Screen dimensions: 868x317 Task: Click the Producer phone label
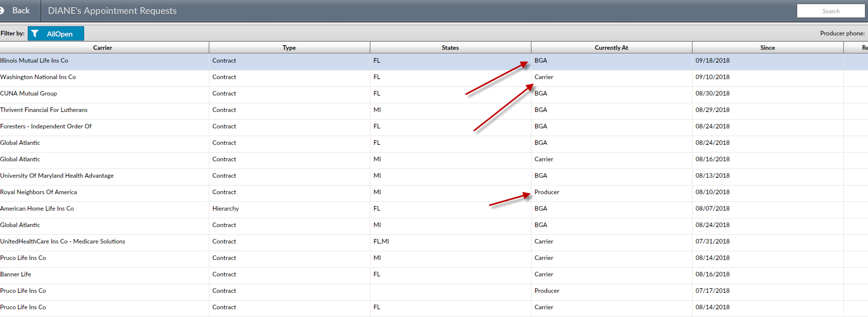coord(842,33)
